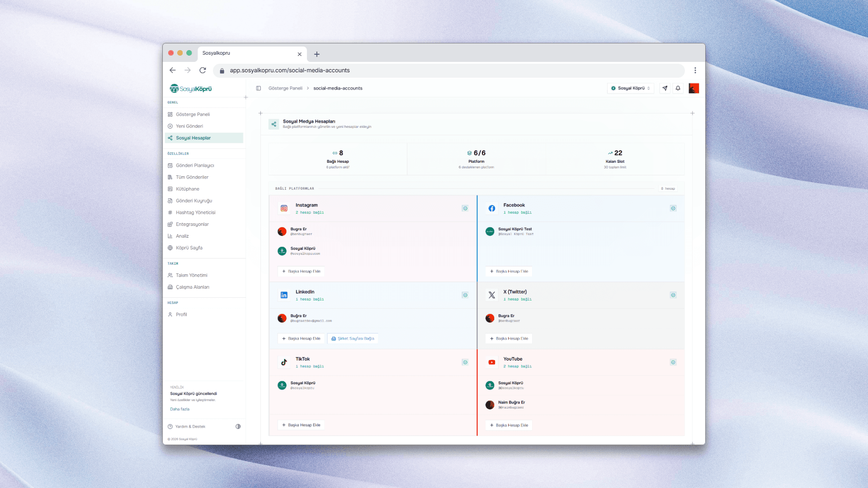Click the TikTok card settings icon
The width and height of the screenshot is (868, 488).
[465, 362]
